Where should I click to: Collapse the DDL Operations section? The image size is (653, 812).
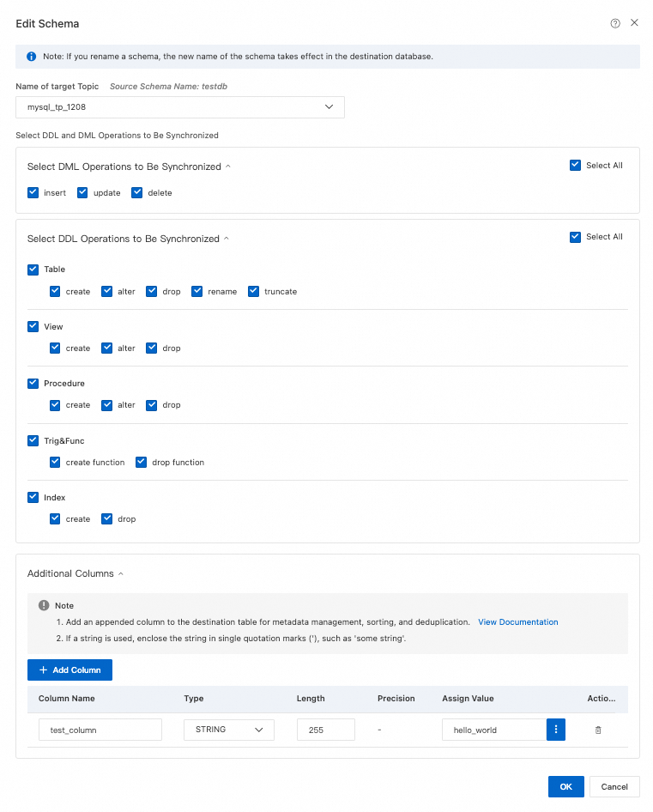(x=227, y=239)
